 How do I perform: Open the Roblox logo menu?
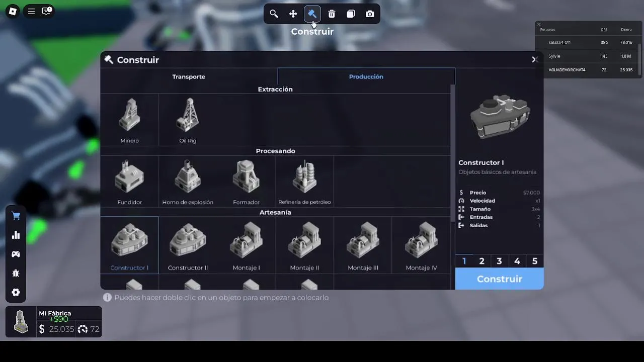pyautogui.click(x=13, y=11)
